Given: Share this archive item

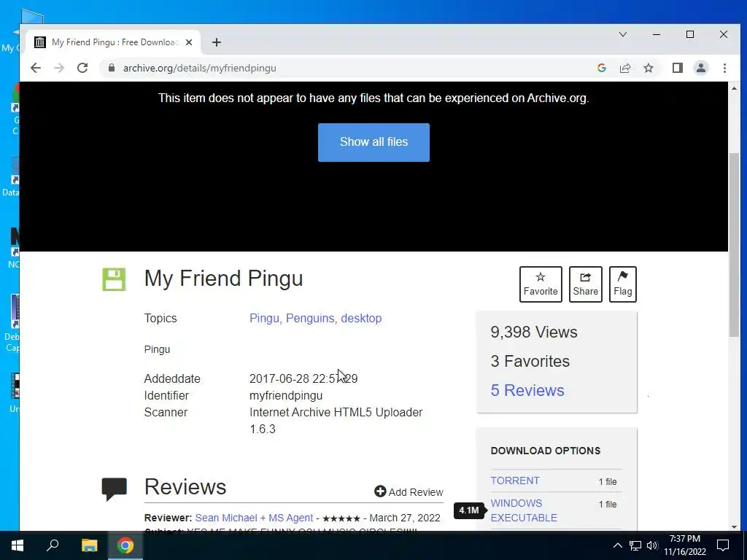Looking at the screenshot, I should [x=586, y=284].
